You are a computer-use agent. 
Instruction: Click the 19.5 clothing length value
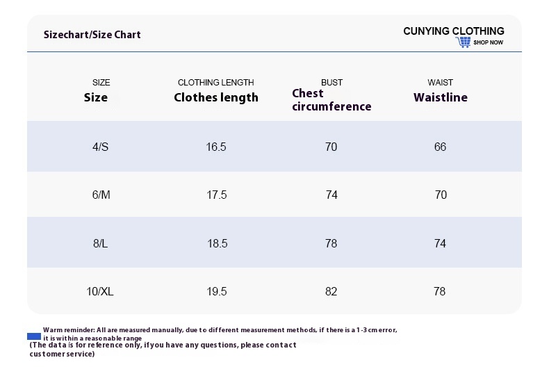click(217, 291)
